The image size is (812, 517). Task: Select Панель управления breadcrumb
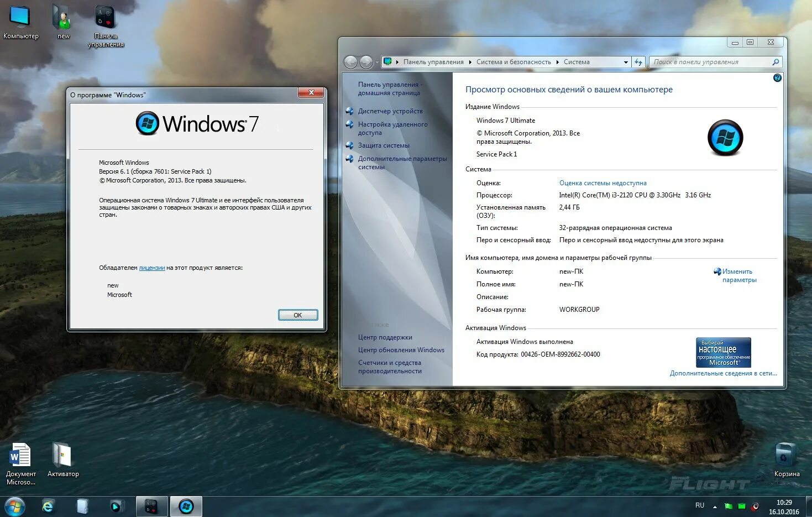point(433,62)
